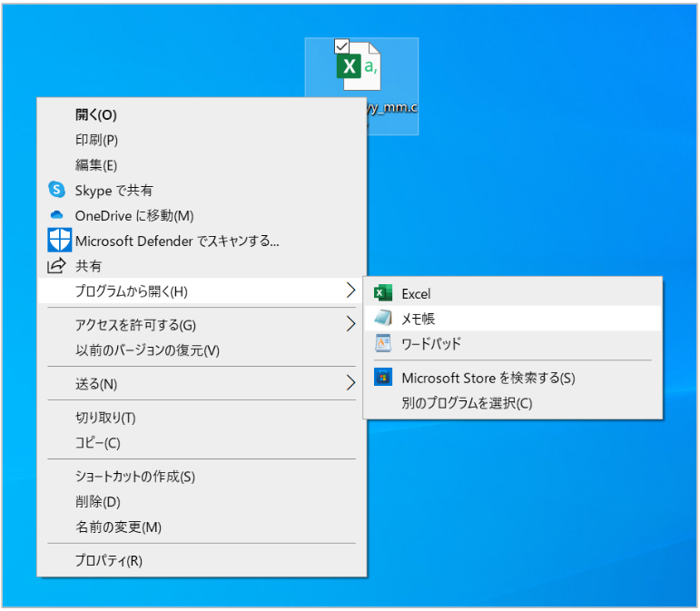The image size is (700, 611).
Task: Click the Skype icon in context menu
Action: click(x=57, y=190)
